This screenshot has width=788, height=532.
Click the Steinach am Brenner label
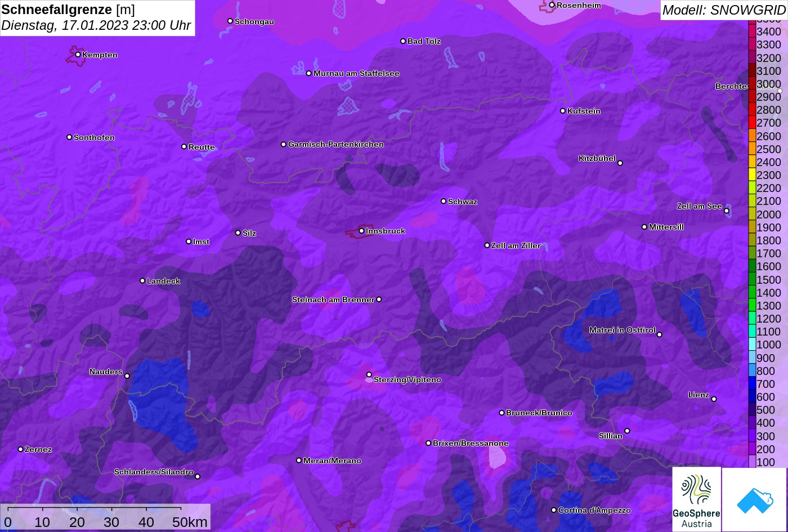point(333,299)
